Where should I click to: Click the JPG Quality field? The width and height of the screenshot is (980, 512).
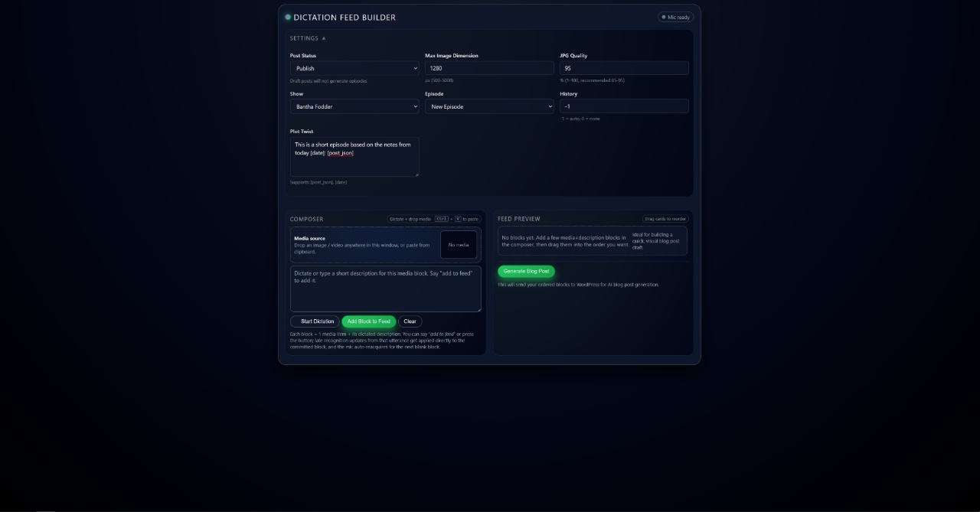pyautogui.click(x=624, y=68)
